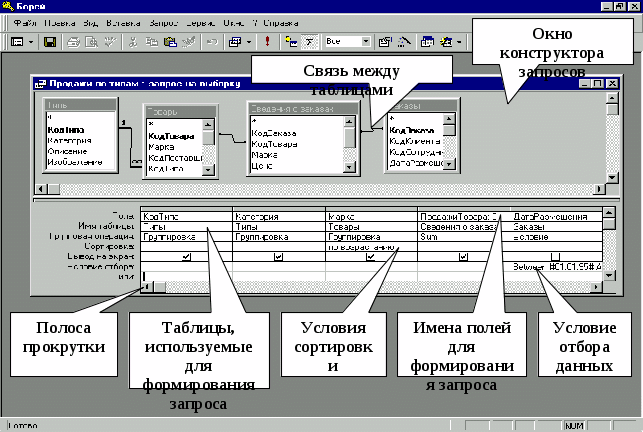Select КодТовара field in the Товары table list

pyautogui.click(x=171, y=136)
